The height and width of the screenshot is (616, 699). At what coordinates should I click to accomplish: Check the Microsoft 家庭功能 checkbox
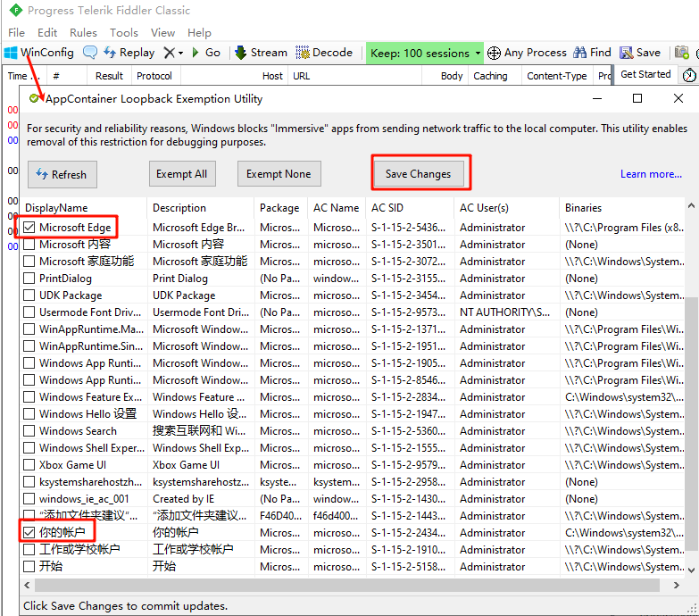click(29, 262)
